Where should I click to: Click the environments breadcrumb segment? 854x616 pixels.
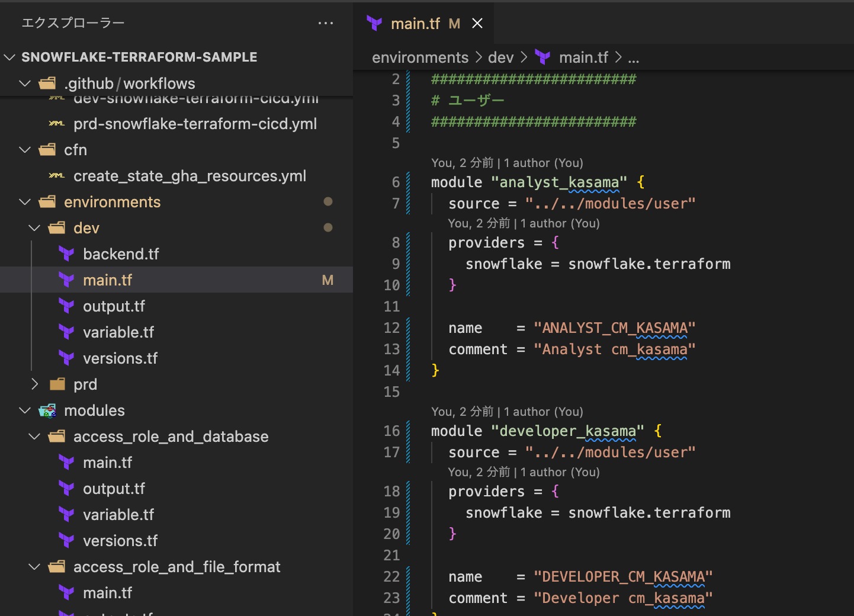(420, 57)
